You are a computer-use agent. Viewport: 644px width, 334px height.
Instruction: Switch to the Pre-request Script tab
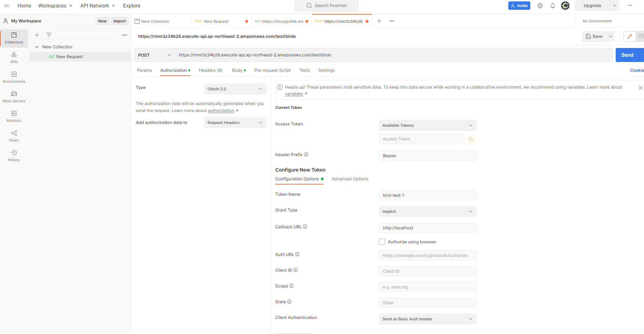[x=273, y=70]
